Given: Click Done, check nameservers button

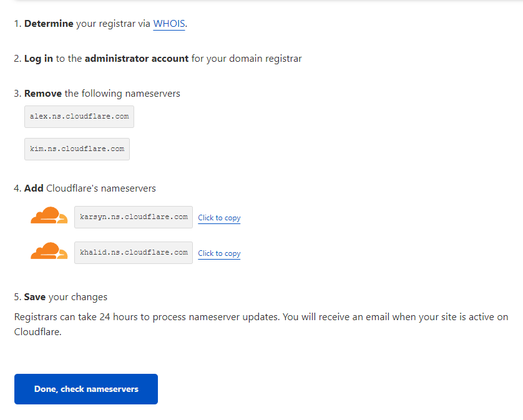Looking at the screenshot, I should (86, 389).
